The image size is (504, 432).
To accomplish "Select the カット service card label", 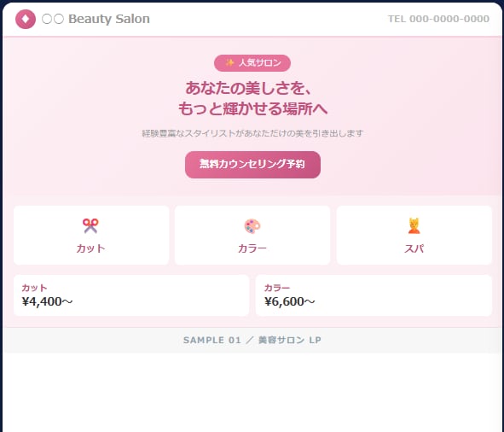I will [x=90, y=248].
